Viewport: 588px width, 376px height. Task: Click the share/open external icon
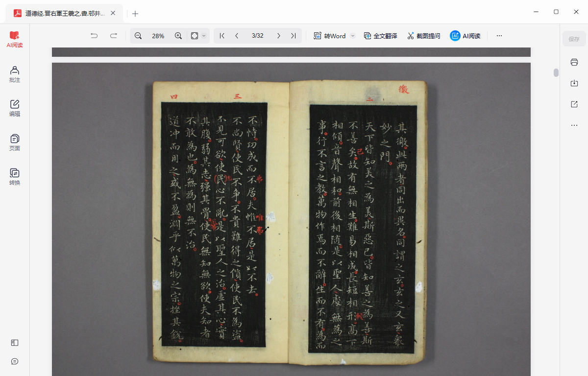[574, 104]
